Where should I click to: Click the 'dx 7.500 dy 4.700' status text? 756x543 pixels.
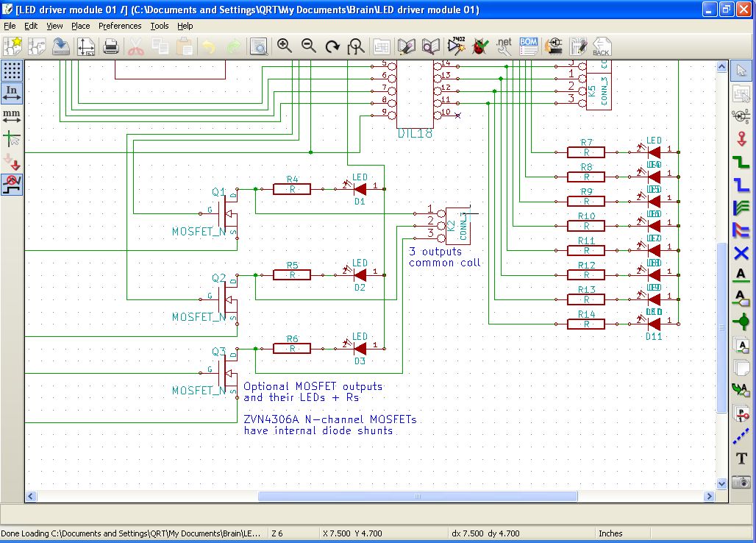(x=485, y=533)
